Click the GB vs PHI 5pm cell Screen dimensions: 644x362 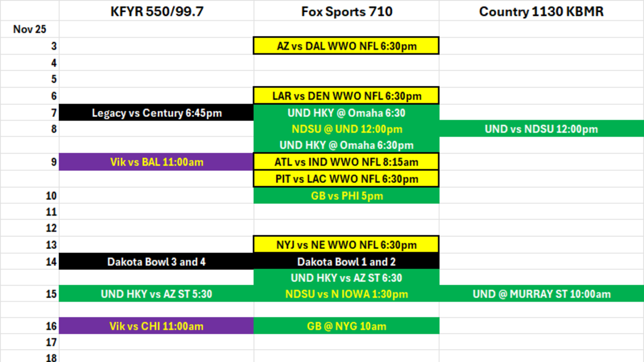[x=346, y=196]
